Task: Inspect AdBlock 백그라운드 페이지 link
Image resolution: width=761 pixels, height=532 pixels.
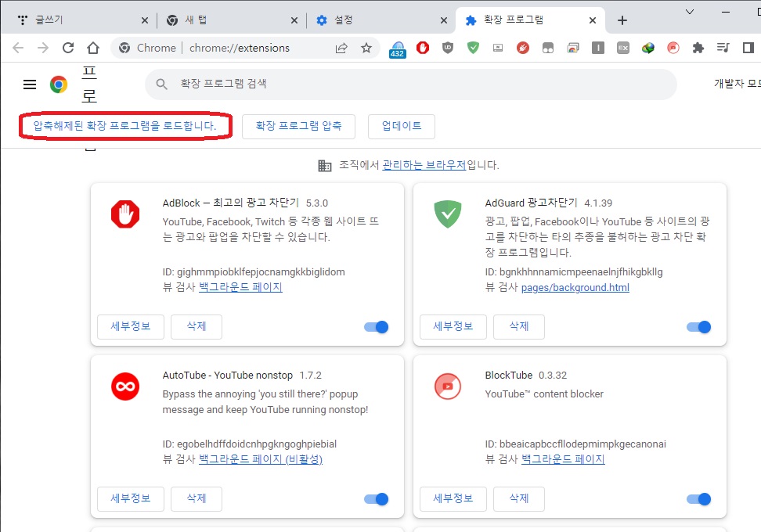Action: 240,286
